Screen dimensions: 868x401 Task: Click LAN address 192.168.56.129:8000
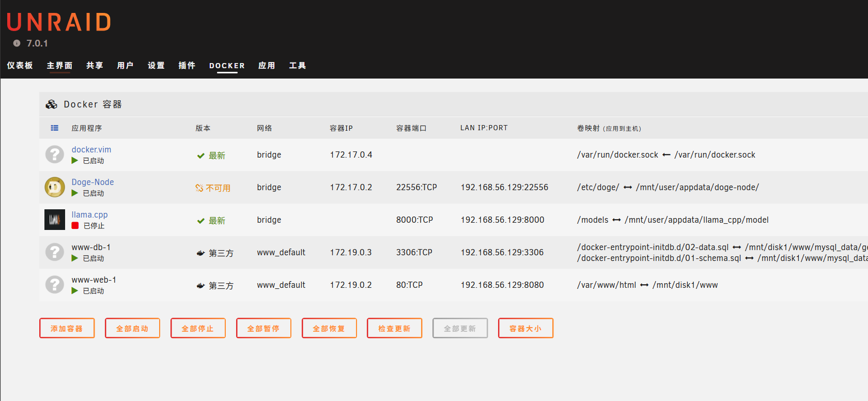tap(502, 220)
